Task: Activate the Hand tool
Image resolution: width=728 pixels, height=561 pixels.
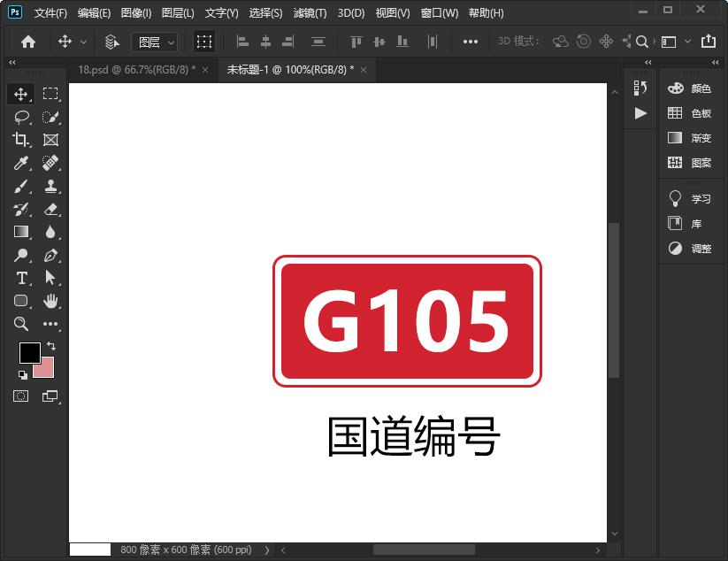Action: 50,301
